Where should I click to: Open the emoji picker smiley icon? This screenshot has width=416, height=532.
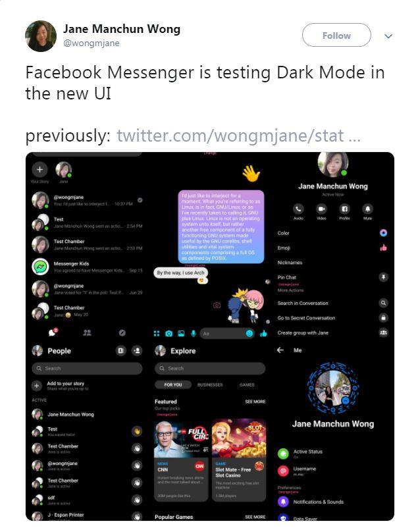[249, 334]
